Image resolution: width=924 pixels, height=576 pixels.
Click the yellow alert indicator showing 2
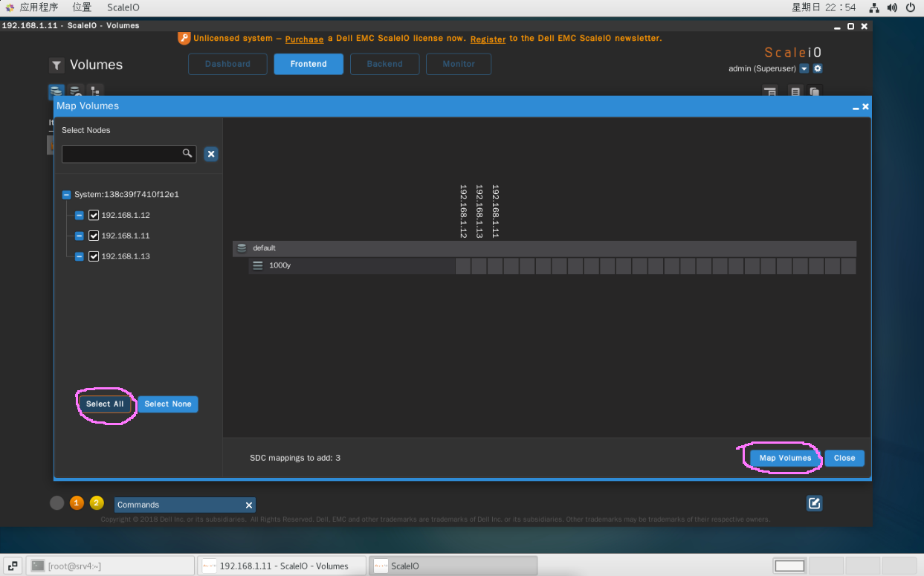[97, 503]
